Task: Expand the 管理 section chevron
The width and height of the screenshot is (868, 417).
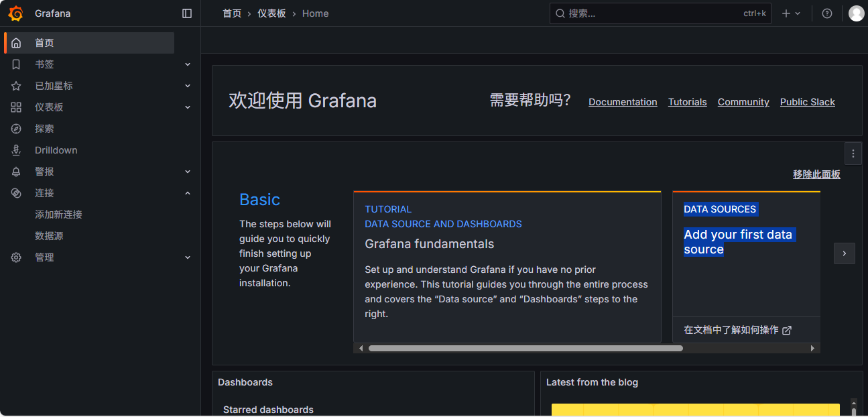Action: tap(188, 257)
